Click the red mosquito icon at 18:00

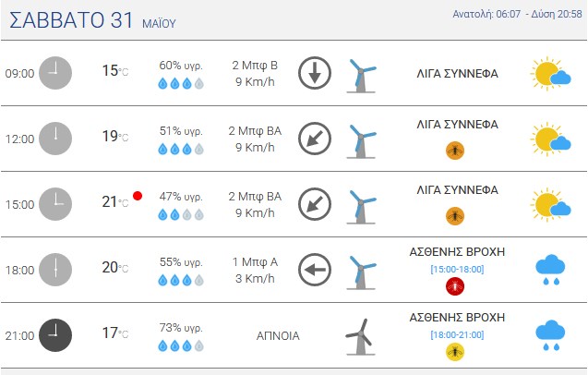click(455, 286)
